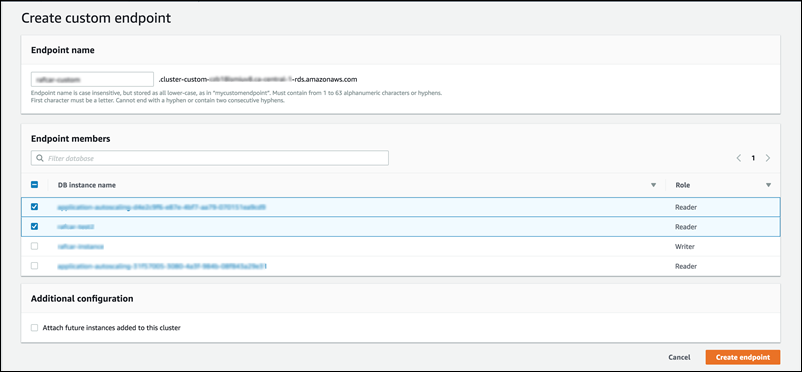Open Role column sort arrow
The width and height of the screenshot is (802, 372).
(768, 185)
